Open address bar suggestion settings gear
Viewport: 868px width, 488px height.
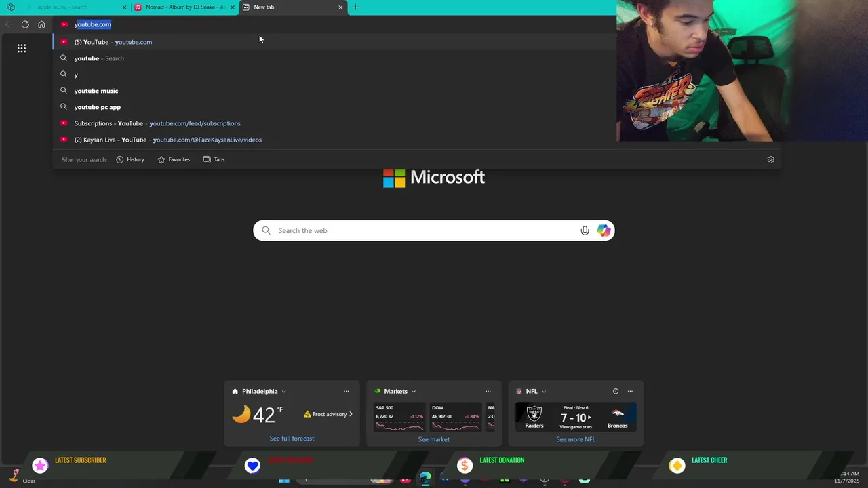(770, 159)
